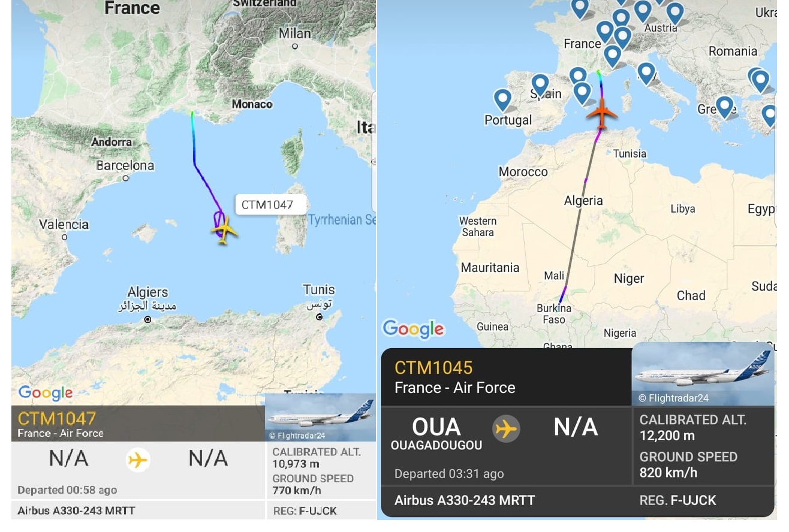Click the purple flight trail near Burkina Faso
The height and width of the screenshot is (532, 789).
coord(562,295)
